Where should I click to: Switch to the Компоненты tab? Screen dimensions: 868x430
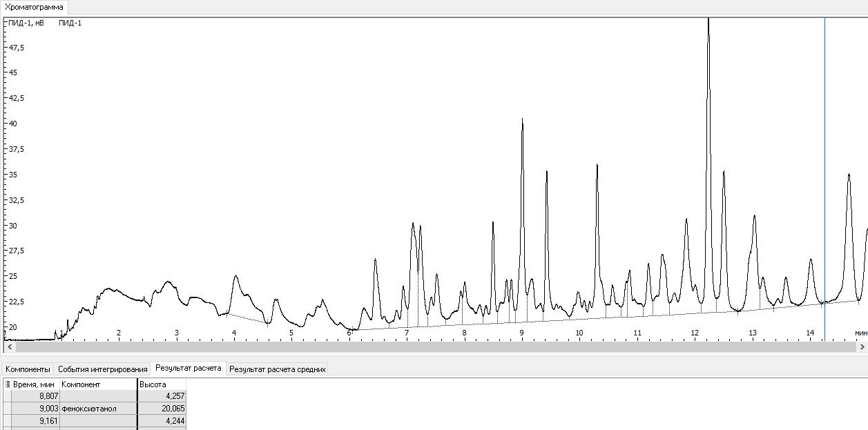click(28, 369)
